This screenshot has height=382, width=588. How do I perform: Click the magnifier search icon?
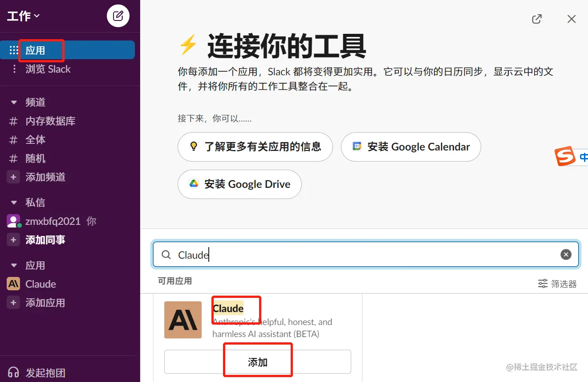(166, 255)
